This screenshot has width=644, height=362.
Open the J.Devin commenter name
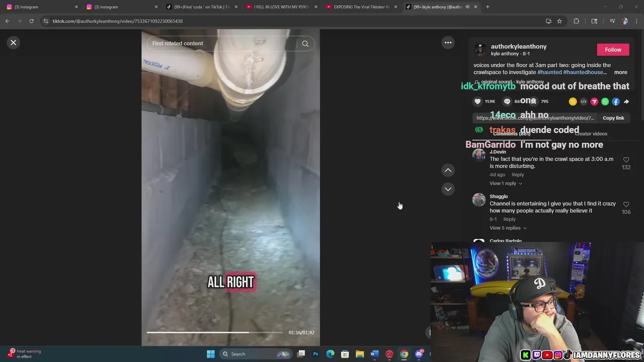pos(498,152)
